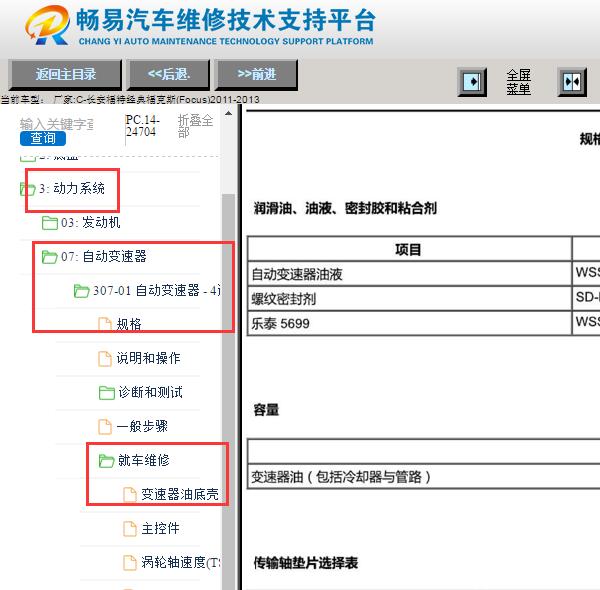
Task: Select the 03: 发动机 tree item
Action: click(x=91, y=223)
